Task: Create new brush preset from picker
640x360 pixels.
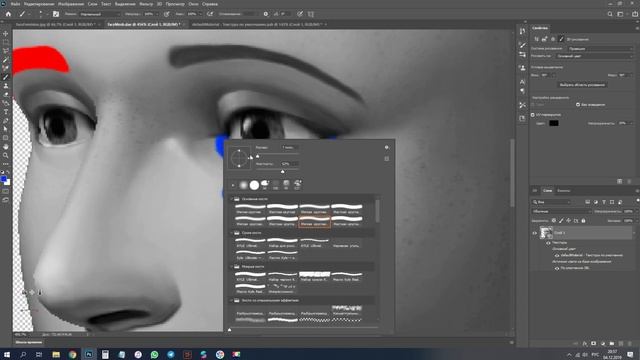Action: (x=387, y=158)
